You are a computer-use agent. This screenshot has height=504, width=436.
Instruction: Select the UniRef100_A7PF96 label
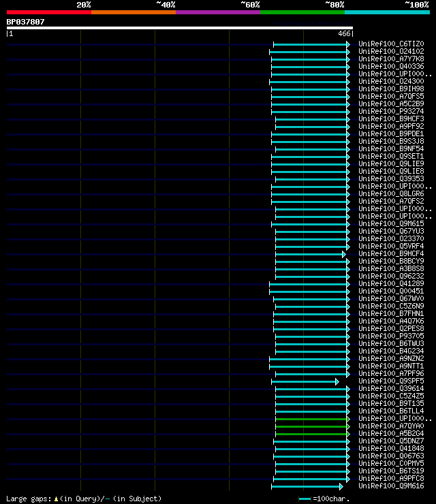[391, 373]
